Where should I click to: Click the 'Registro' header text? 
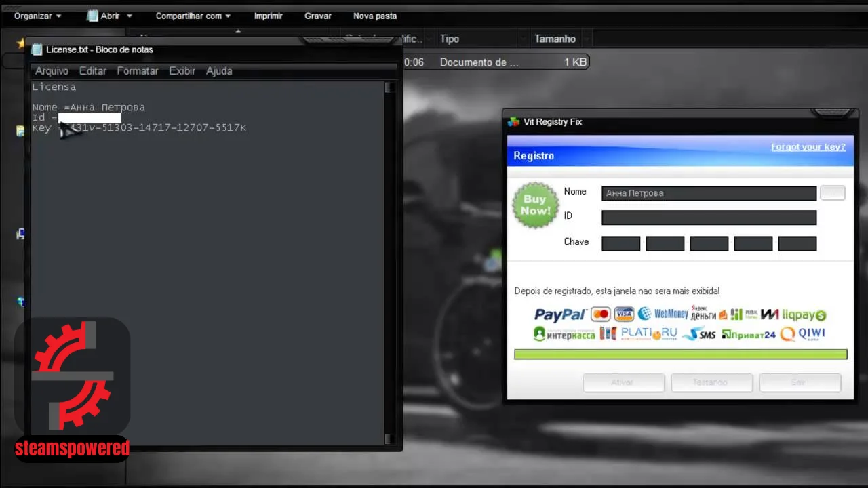click(534, 156)
